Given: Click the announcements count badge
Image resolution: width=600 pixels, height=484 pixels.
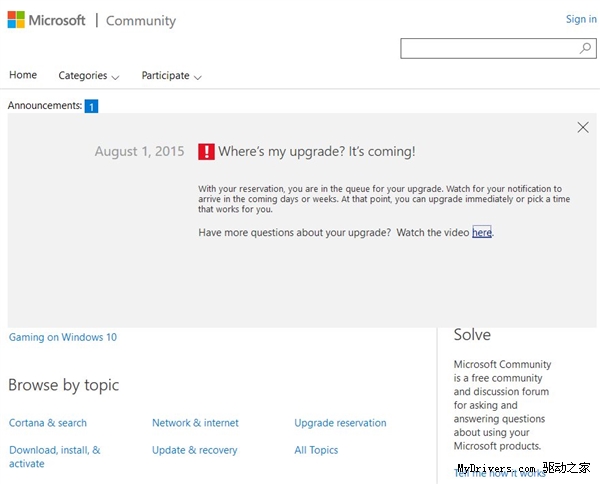Looking at the screenshot, I should coord(91,106).
